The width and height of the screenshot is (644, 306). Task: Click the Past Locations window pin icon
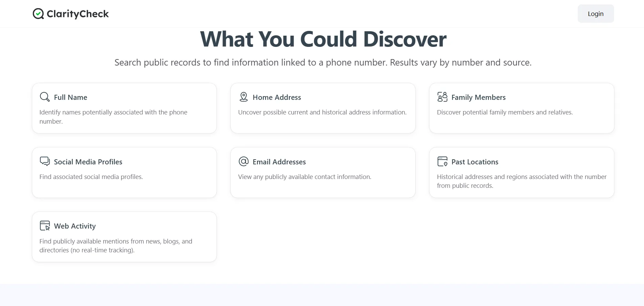point(442,161)
